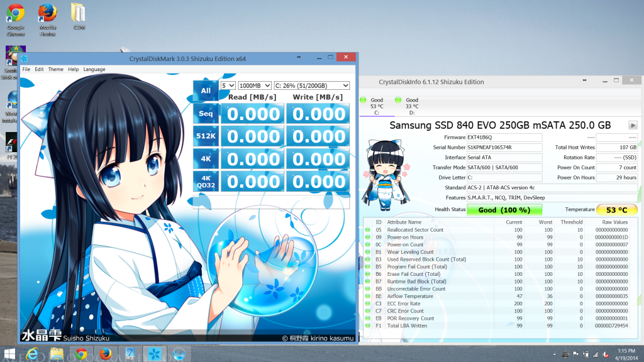The height and width of the screenshot is (362, 644).
Task: Click status dot for POR Recovery Count
Action: 367,319
